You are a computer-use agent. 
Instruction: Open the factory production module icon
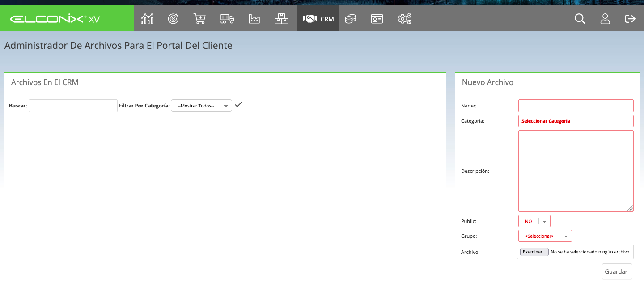254,19
